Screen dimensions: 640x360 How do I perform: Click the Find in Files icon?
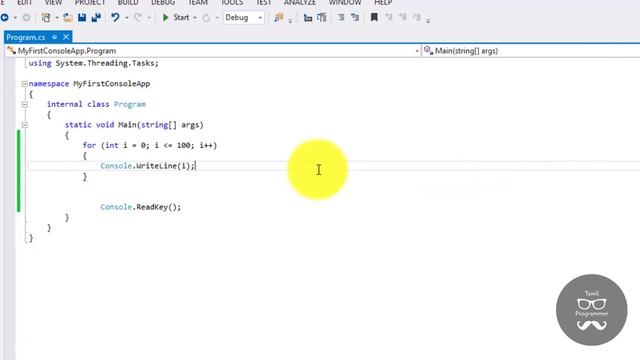(x=279, y=18)
